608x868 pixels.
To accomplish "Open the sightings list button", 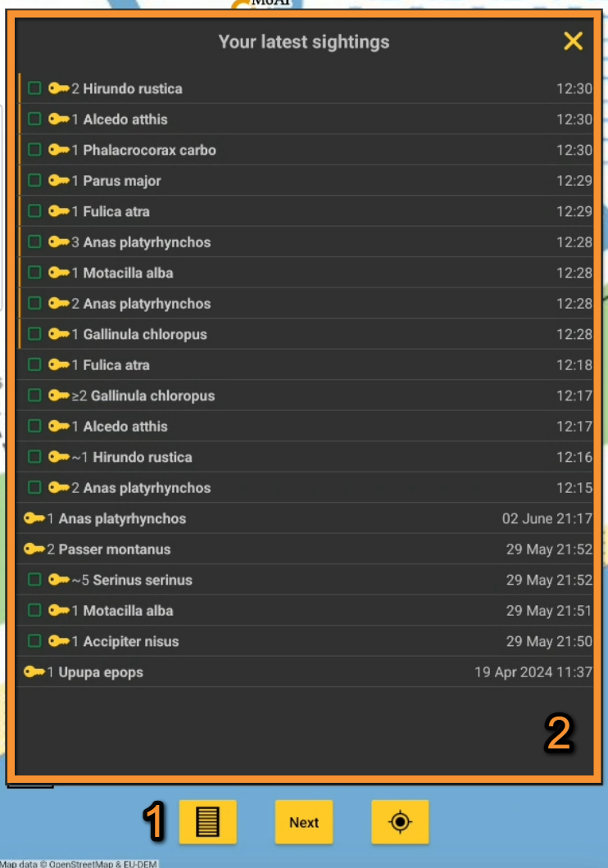I will click(208, 821).
